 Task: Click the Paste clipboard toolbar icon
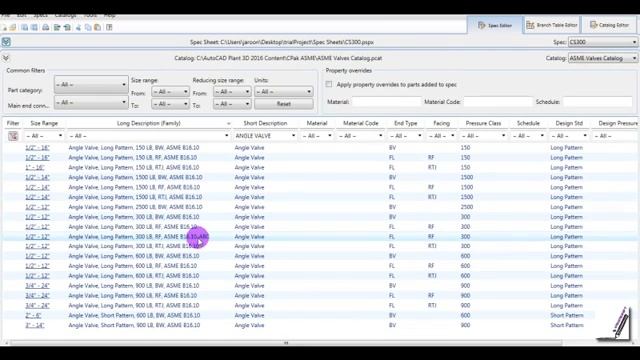click(98, 27)
